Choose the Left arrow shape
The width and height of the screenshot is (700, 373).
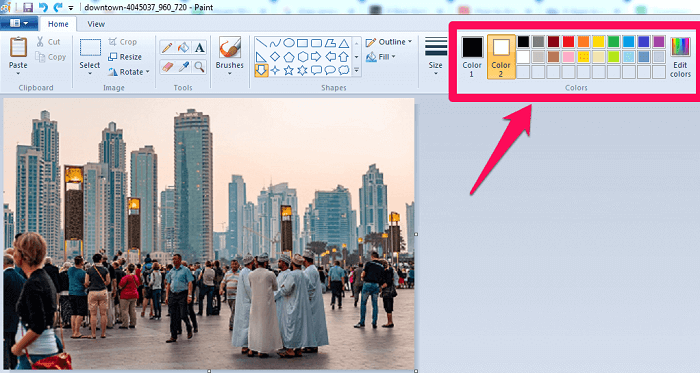[x=330, y=57]
